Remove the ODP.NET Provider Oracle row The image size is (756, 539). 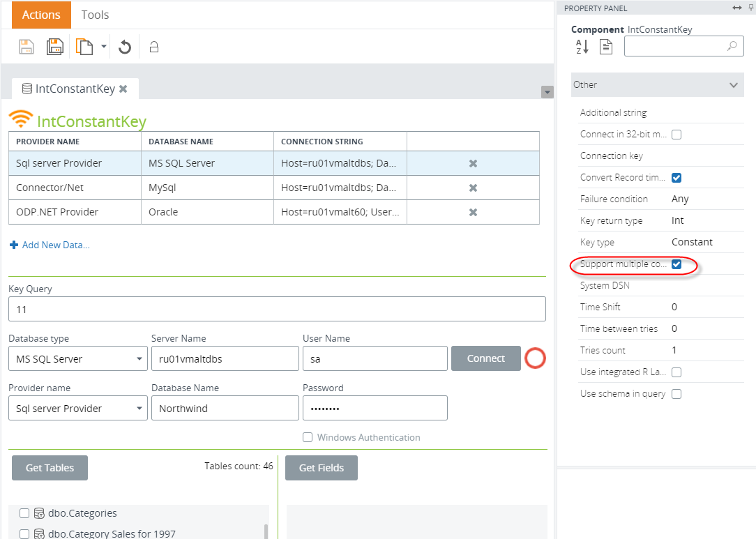[x=473, y=212]
